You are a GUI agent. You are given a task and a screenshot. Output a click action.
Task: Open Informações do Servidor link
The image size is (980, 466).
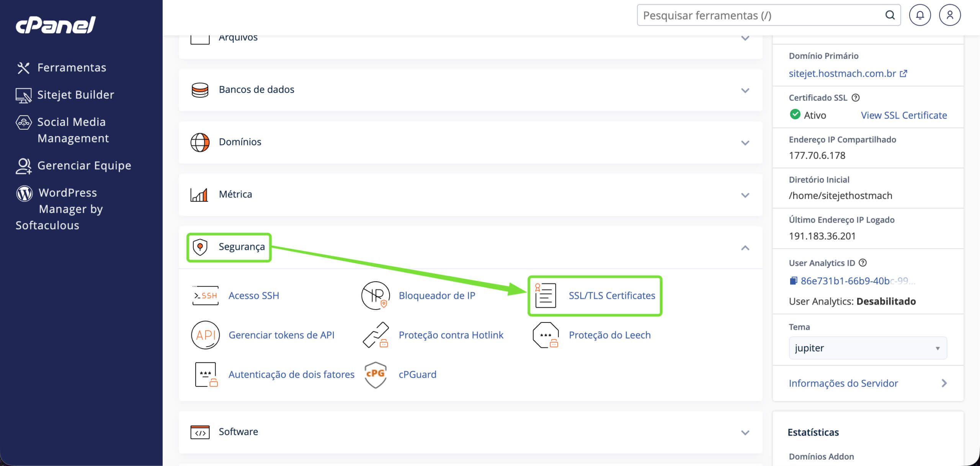(x=843, y=384)
